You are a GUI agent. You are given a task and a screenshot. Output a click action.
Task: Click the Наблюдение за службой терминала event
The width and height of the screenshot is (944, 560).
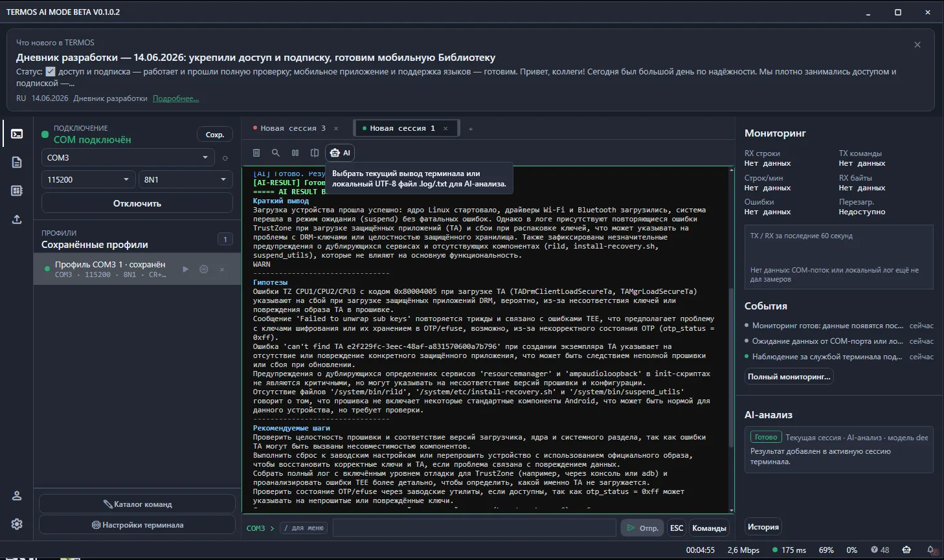point(839,357)
